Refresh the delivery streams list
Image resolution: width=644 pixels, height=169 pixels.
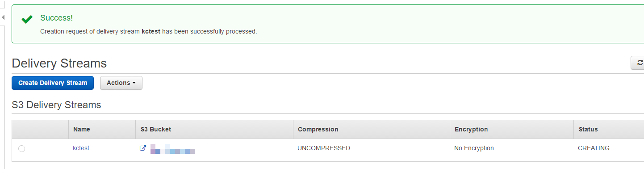(x=638, y=63)
